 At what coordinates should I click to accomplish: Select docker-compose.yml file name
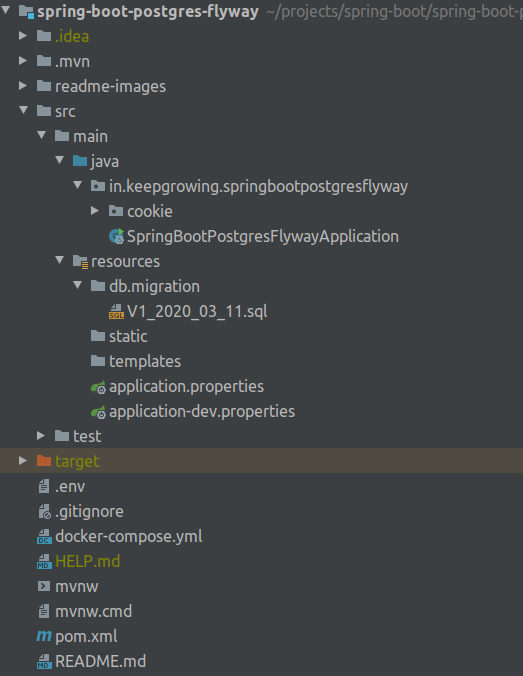pos(129,537)
